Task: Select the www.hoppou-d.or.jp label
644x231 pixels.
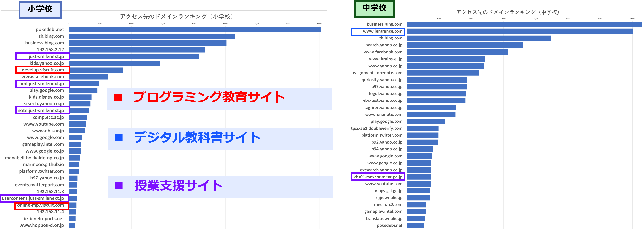Action: (x=42, y=225)
